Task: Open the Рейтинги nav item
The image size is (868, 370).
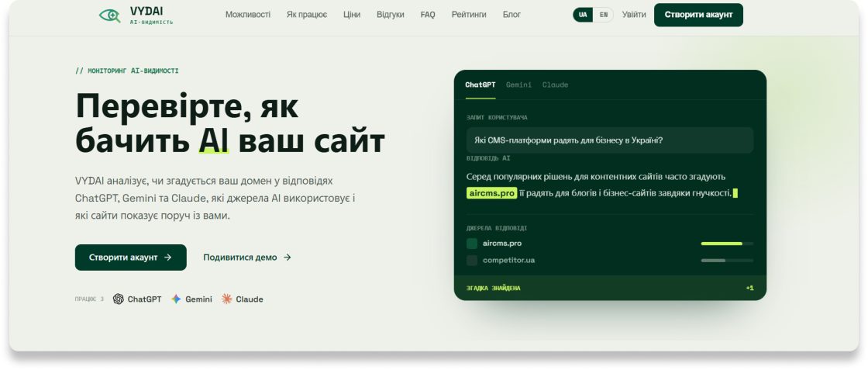Action: (469, 15)
